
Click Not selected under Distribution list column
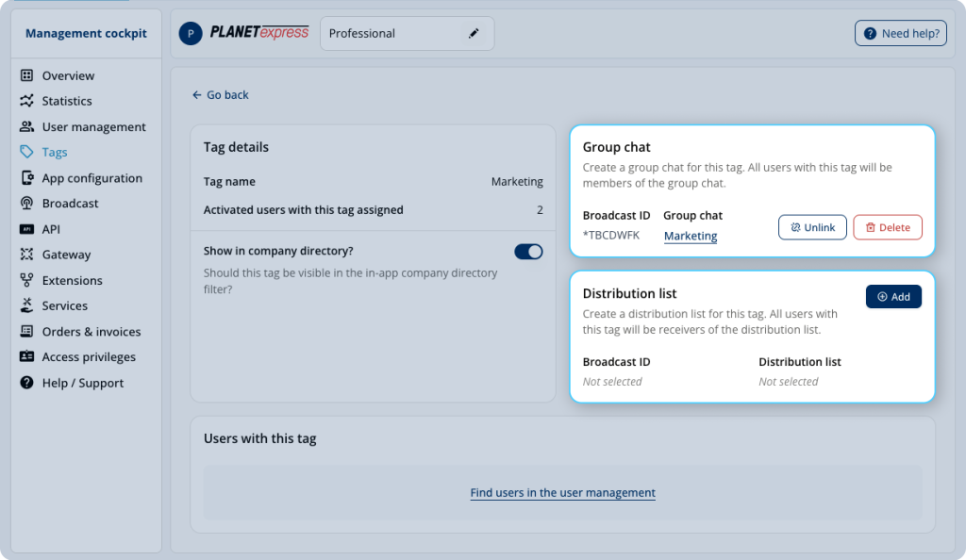pyautogui.click(x=789, y=382)
